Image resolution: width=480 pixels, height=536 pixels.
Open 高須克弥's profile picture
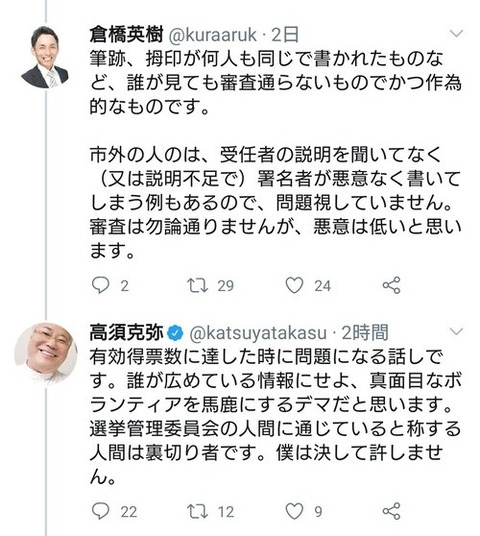(46, 354)
